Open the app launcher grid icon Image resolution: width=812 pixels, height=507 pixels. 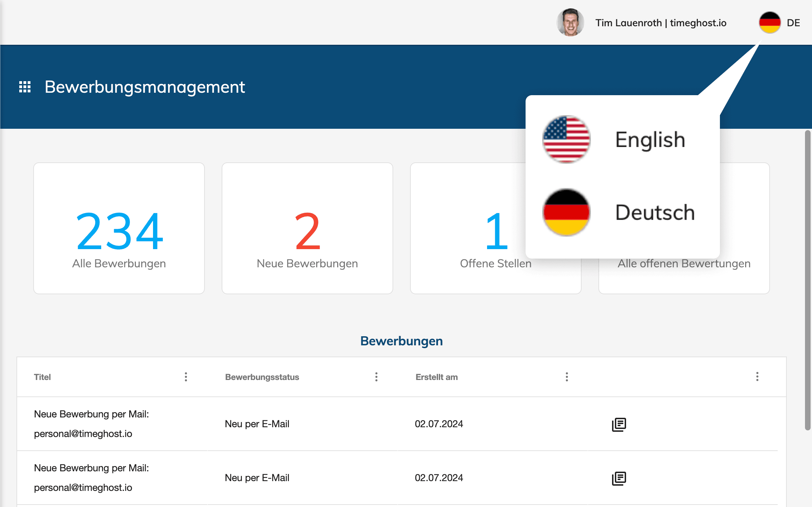25,87
